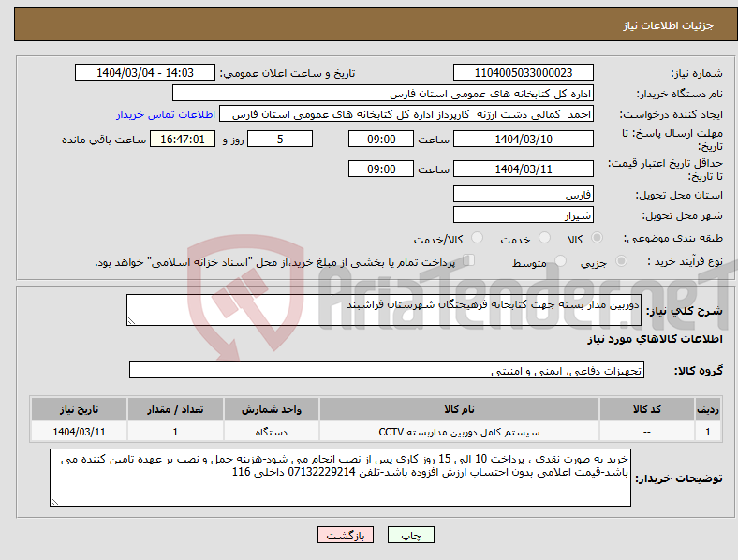Click the remaining days field showing 5
The height and width of the screenshot is (560, 738).
[280, 139]
